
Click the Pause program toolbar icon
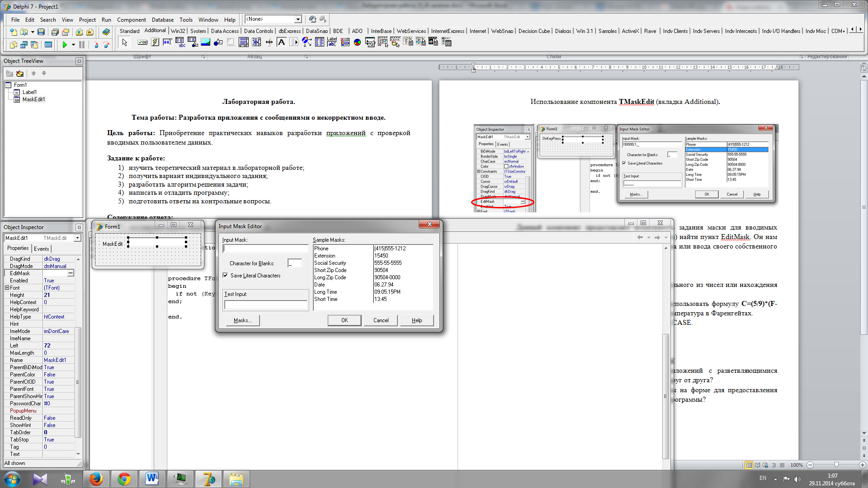point(82,45)
